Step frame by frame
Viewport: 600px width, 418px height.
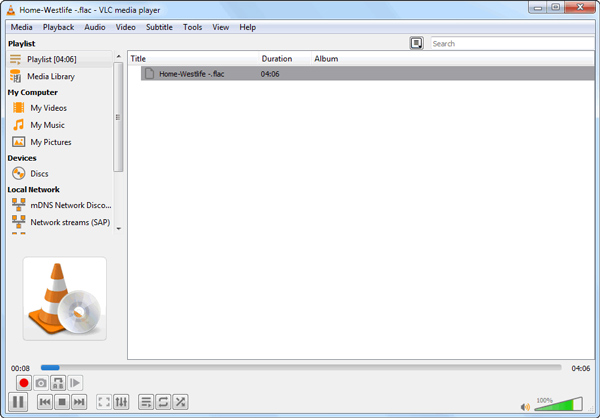pyautogui.click(x=75, y=383)
